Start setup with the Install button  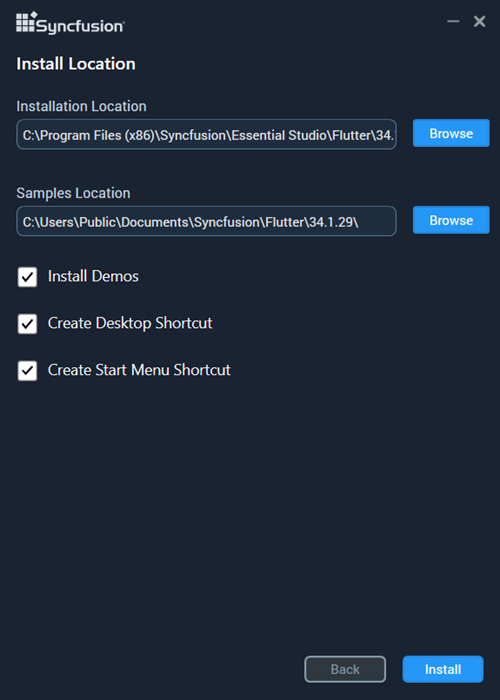point(443,669)
